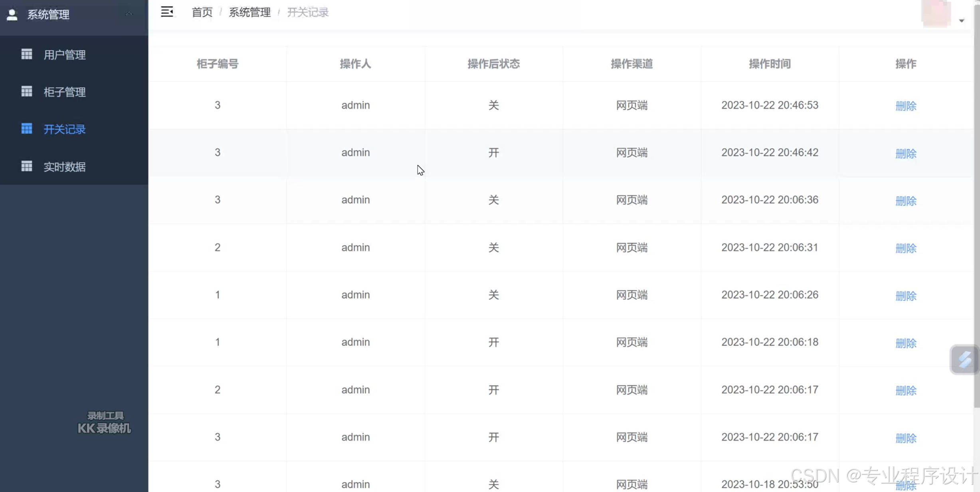
Task: Select 柜子管理 in the sidebar
Action: point(65,92)
